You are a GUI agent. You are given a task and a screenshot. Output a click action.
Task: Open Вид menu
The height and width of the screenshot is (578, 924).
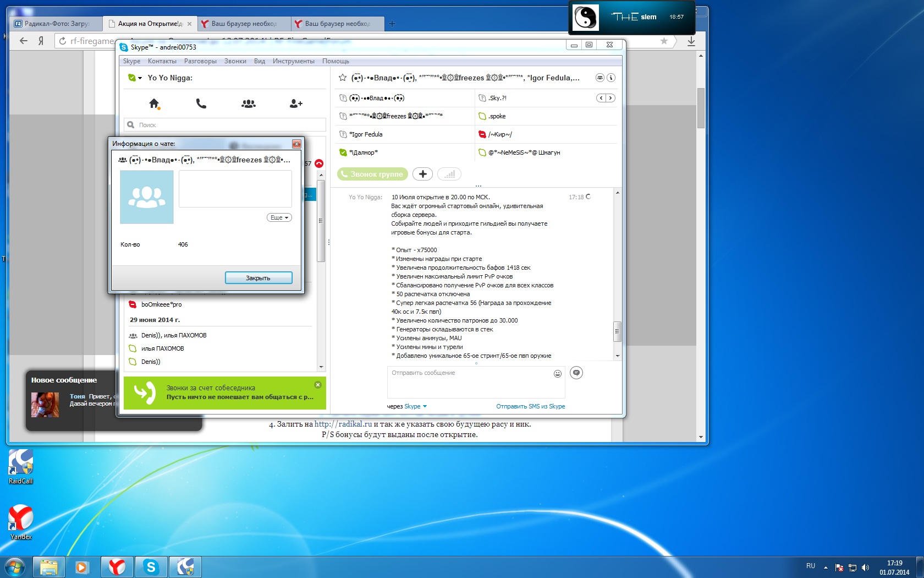coord(260,61)
